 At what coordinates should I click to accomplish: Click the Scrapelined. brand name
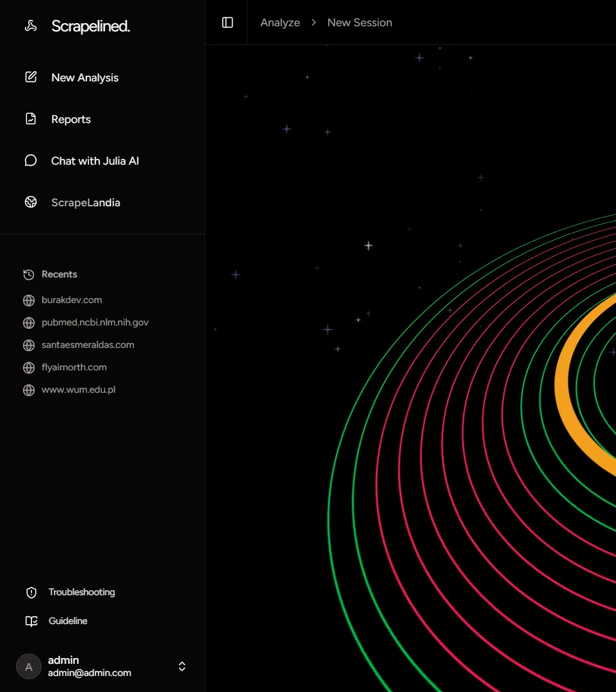click(90, 26)
